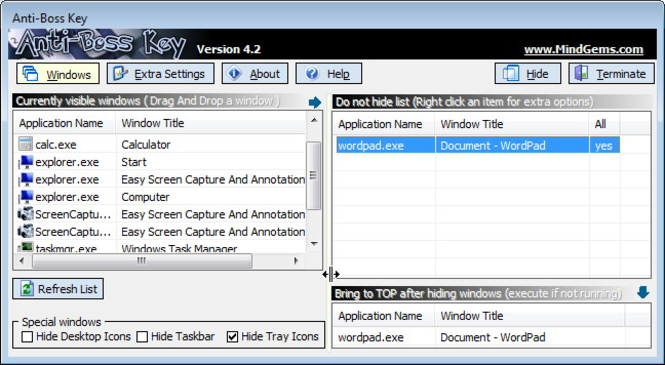The height and width of the screenshot is (365, 665).
Task: Click the About info icon
Action: pos(234,73)
